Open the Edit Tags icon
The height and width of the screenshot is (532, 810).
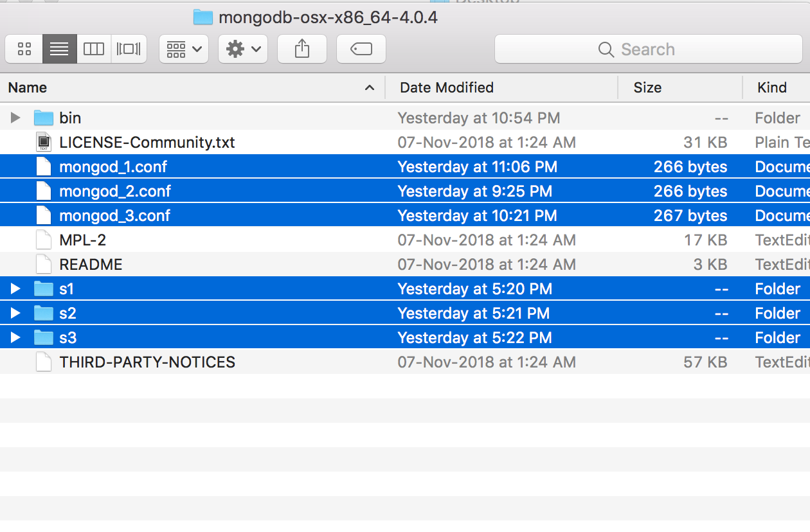click(361, 49)
